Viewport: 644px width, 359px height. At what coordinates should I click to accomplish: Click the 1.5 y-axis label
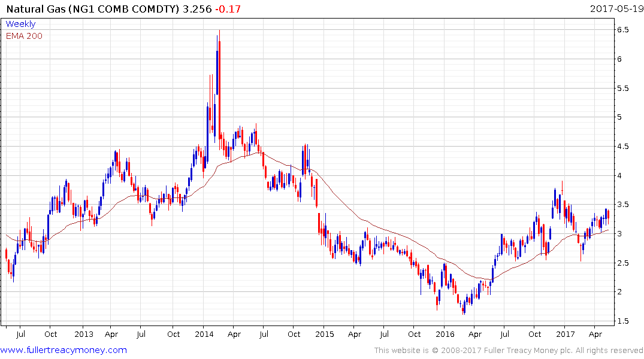coord(622,321)
